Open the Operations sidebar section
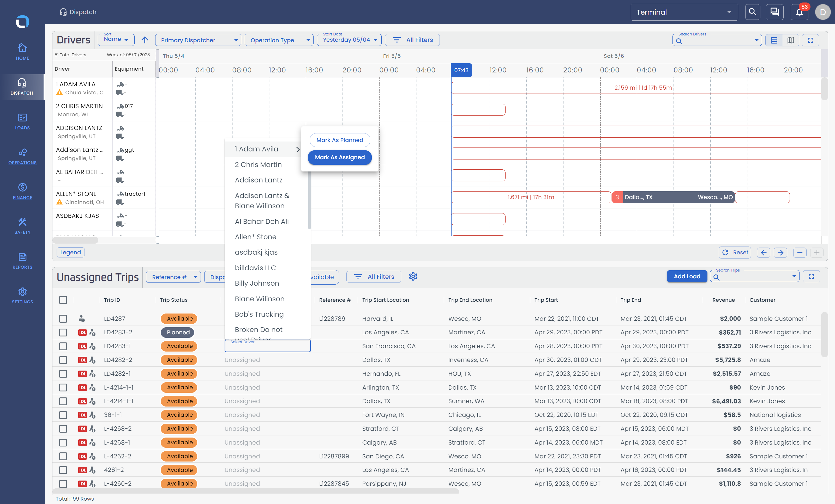The width and height of the screenshot is (835, 504). (22, 156)
